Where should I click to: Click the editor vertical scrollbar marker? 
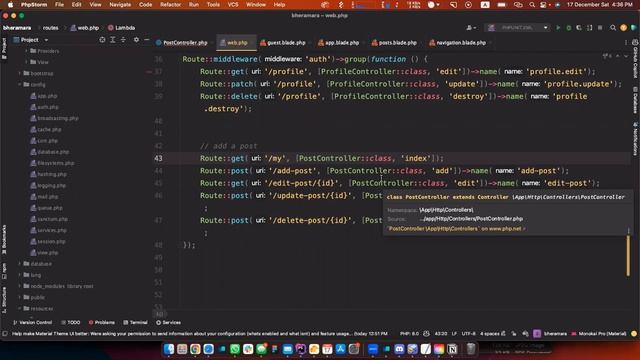tap(628, 256)
